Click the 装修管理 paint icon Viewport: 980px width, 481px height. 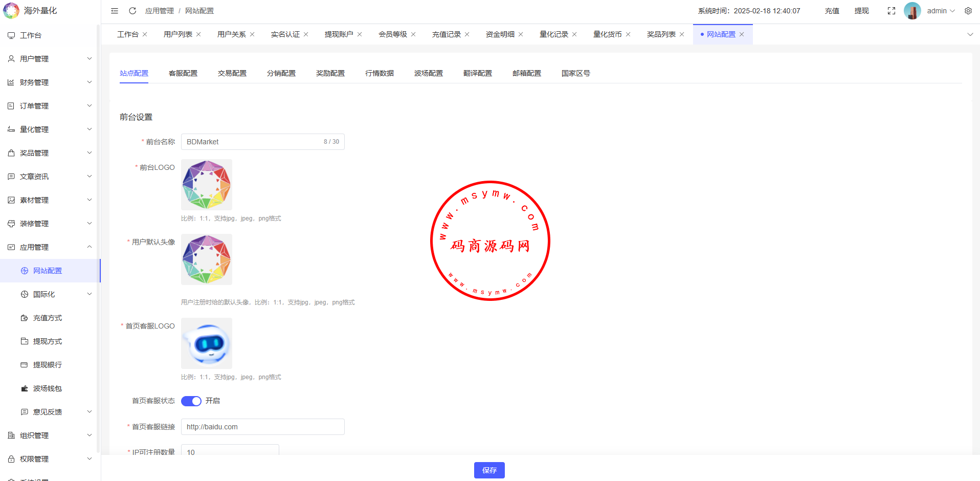[11, 224]
